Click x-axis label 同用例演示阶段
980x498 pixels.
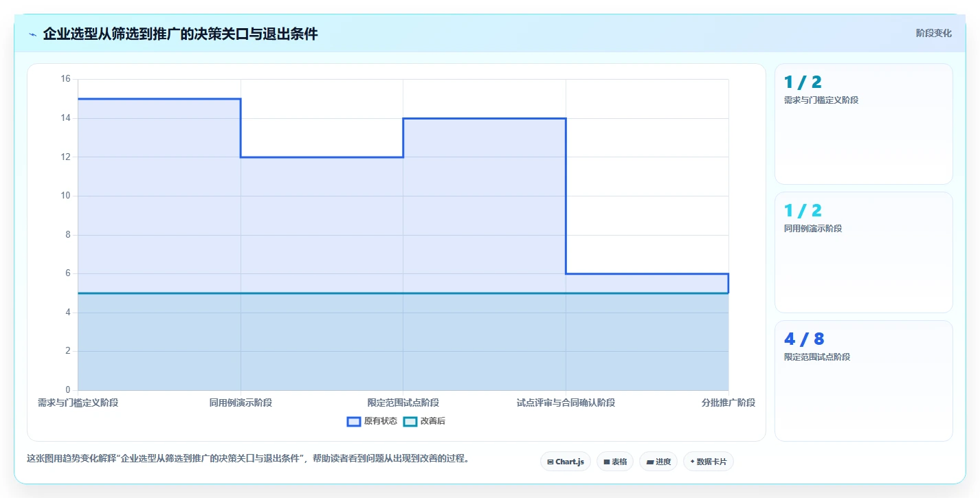241,403
